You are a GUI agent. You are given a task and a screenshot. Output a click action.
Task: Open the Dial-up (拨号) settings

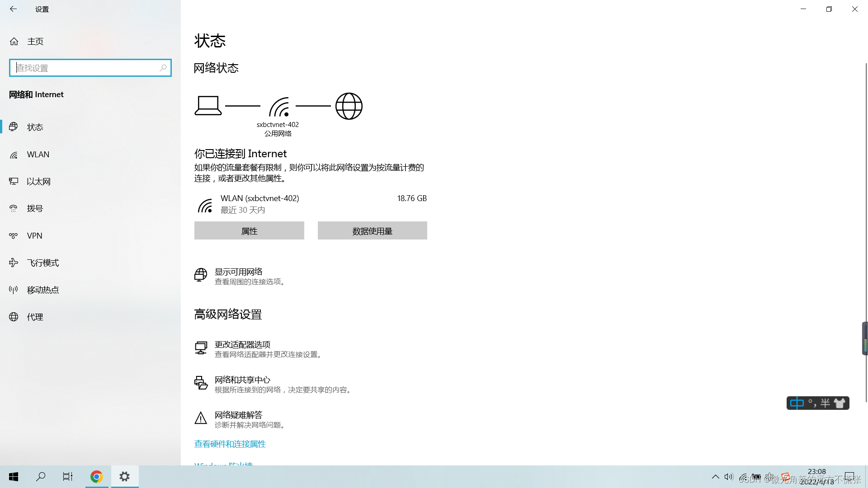click(35, 209)
